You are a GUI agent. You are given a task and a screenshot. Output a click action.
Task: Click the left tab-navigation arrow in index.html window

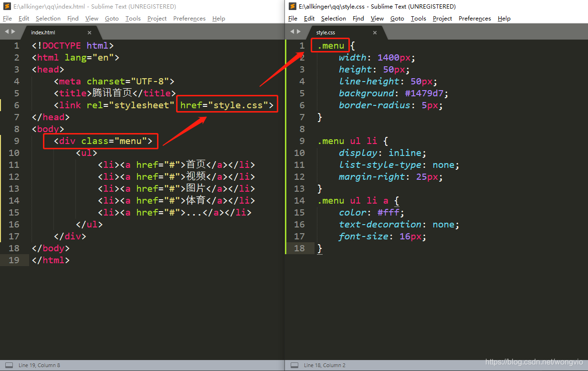7,31
